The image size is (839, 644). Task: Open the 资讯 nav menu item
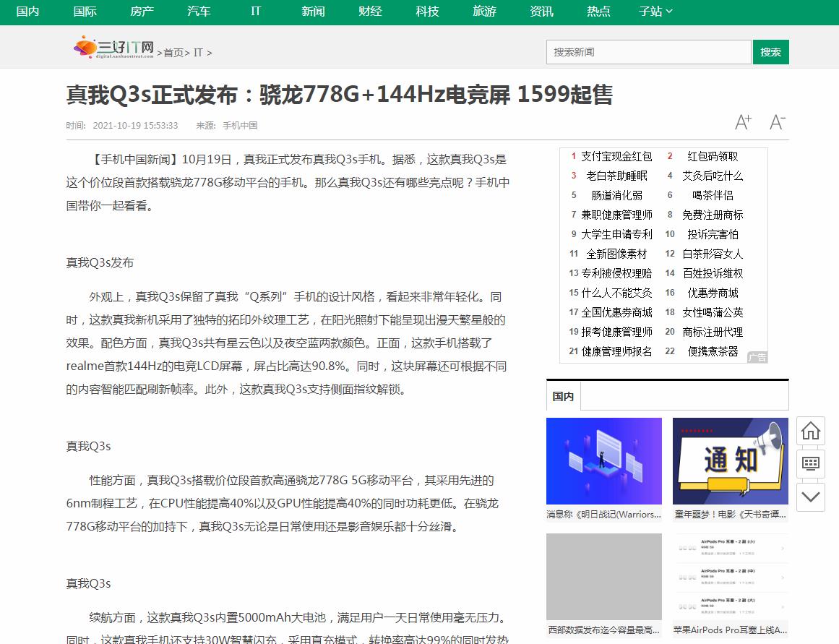pyautogui.click(x=541, y=12)
